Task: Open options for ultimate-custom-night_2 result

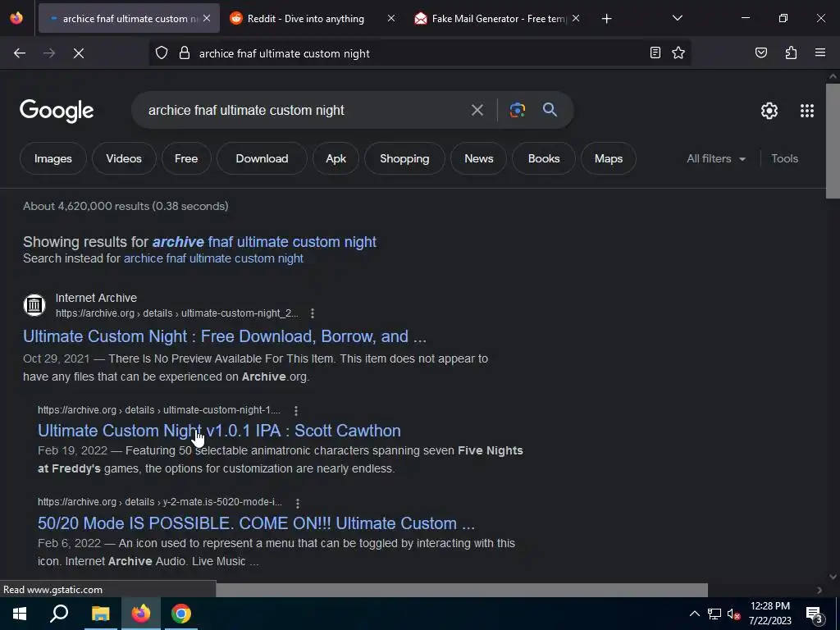Action: point(313,313)
